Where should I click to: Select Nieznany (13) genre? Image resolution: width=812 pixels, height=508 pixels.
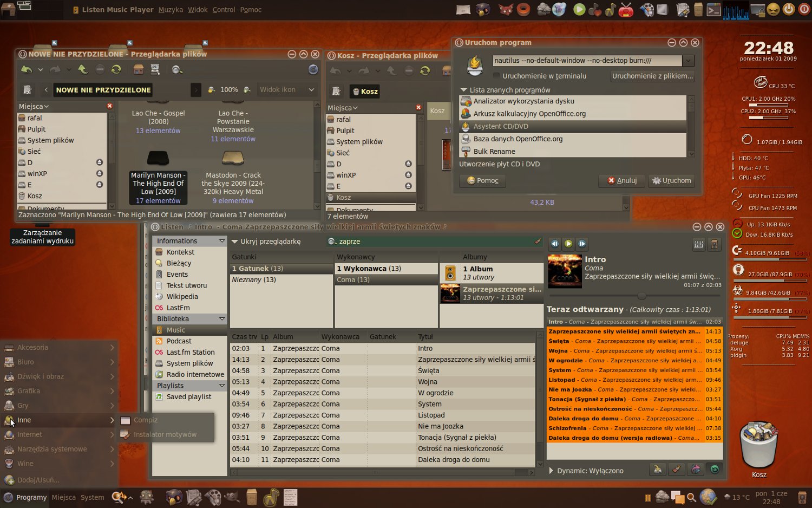click(281, 280)
